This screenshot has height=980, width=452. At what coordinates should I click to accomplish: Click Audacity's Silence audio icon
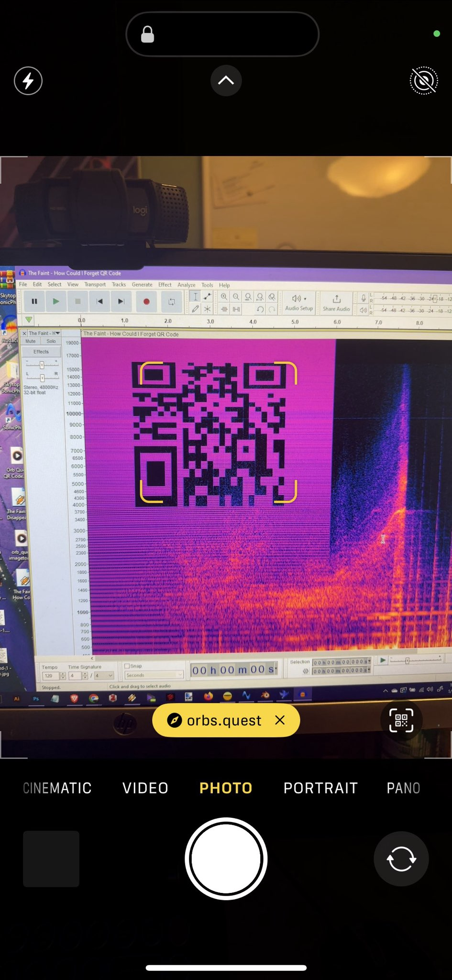point(236,309)
